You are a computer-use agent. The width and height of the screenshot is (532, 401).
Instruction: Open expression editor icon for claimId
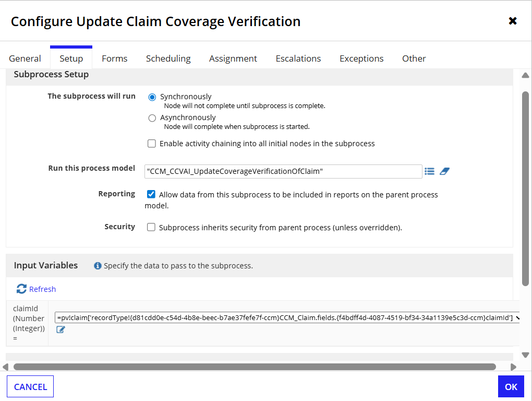pos(61,329)
